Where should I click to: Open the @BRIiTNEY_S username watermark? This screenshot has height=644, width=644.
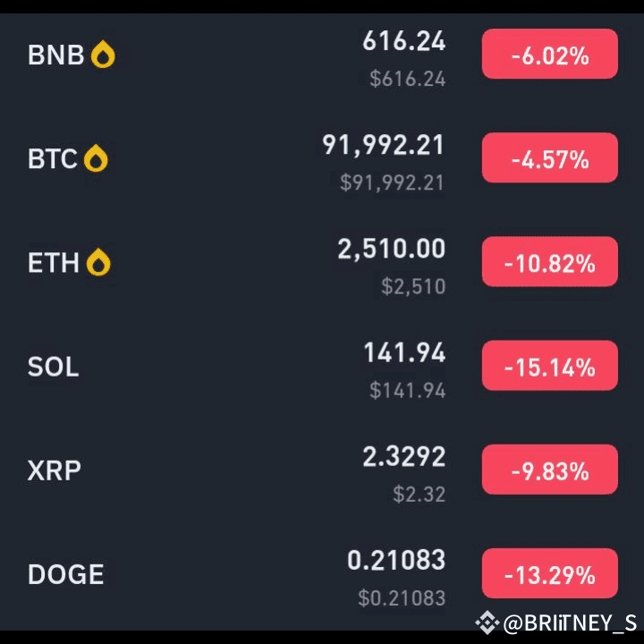tap(570, 623)
